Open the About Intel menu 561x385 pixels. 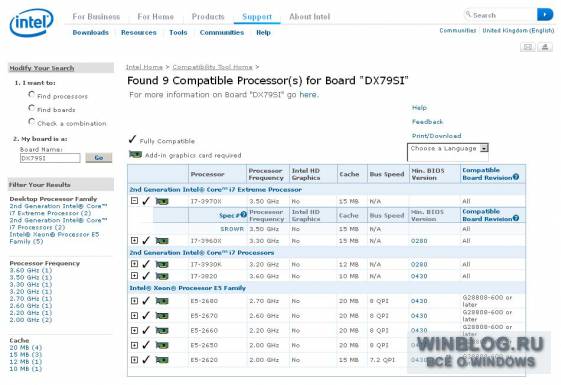coord(309,17)
